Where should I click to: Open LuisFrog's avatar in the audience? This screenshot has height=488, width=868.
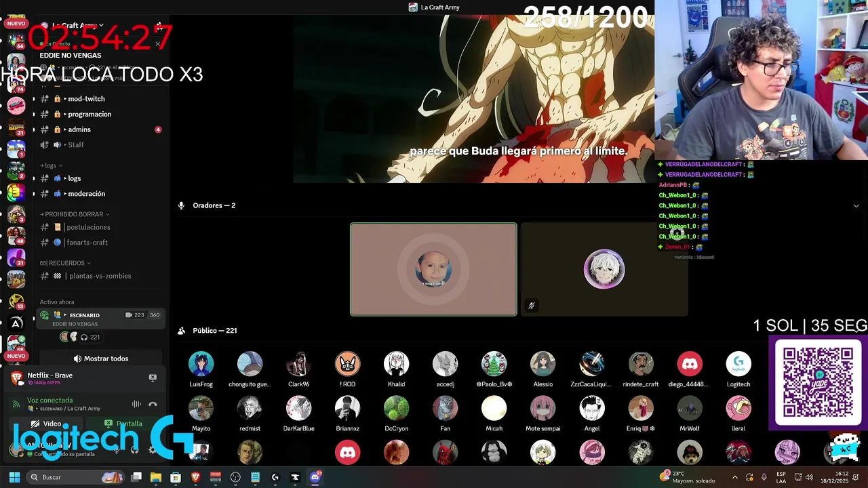201,364
